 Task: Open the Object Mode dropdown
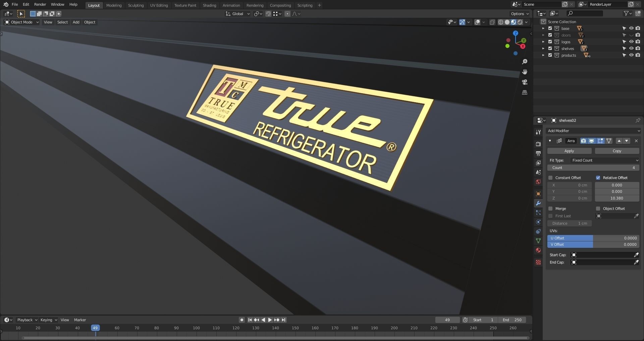point(22,22)
